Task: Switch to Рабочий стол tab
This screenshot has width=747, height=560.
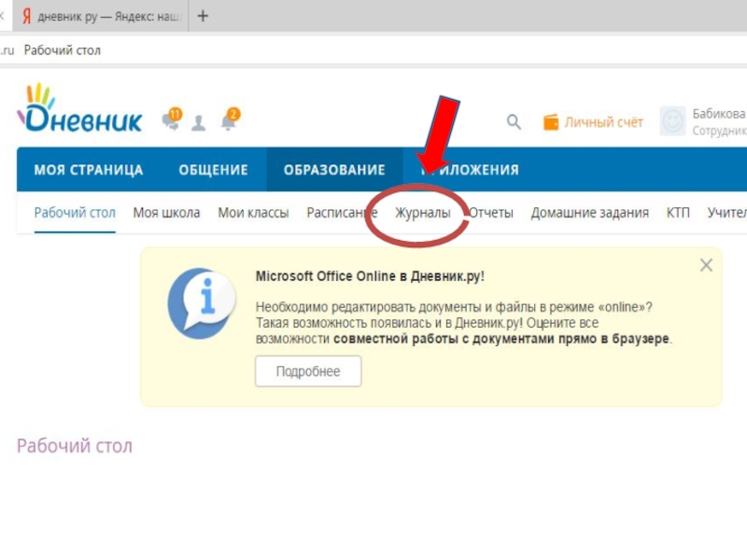Action: [75, 213]
